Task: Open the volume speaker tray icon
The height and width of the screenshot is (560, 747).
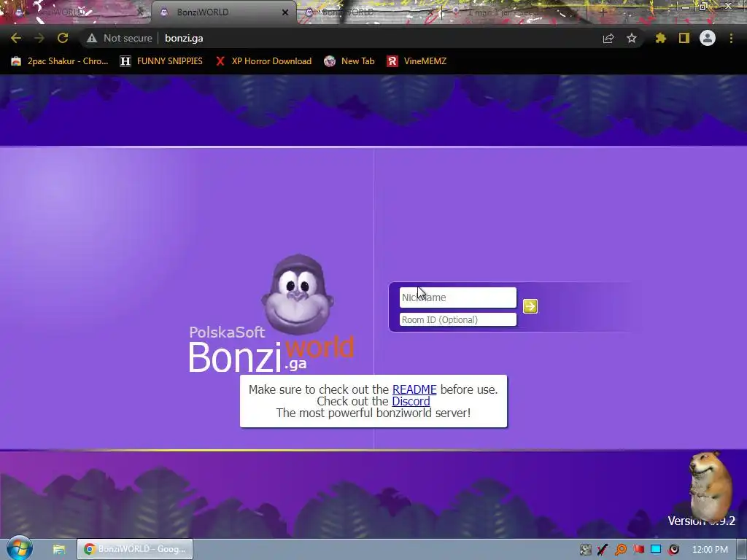Action: pyautogui.click(x=673, y=550)
